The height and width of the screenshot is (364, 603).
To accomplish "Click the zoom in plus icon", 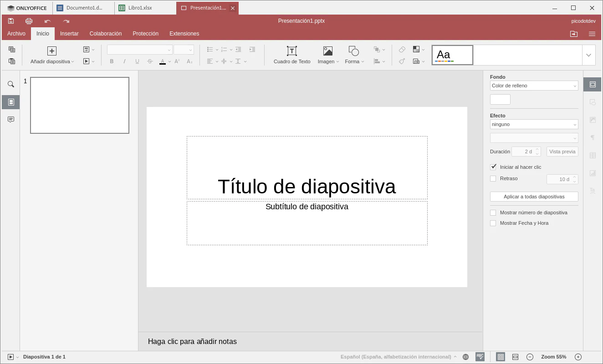I will point(578,357).
